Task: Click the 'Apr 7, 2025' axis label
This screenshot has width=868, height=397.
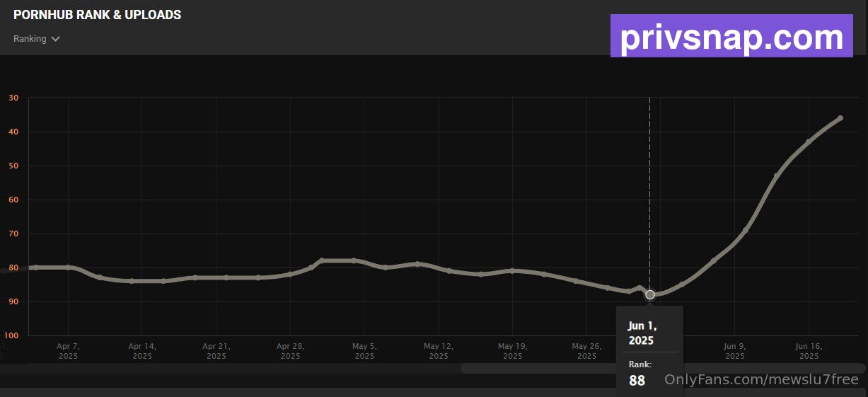Action: (68, 351)
